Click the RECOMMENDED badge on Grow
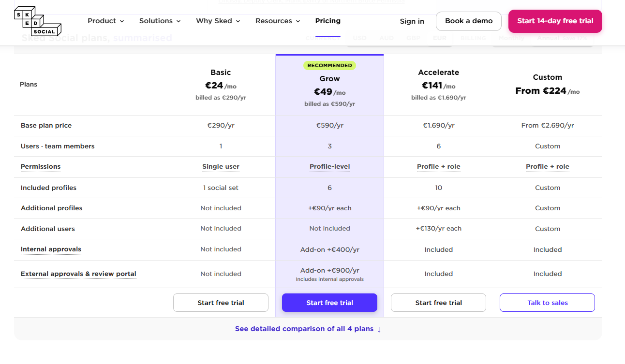Image resolution: width=625 pixels, height=364 pixels. (329, 65)
